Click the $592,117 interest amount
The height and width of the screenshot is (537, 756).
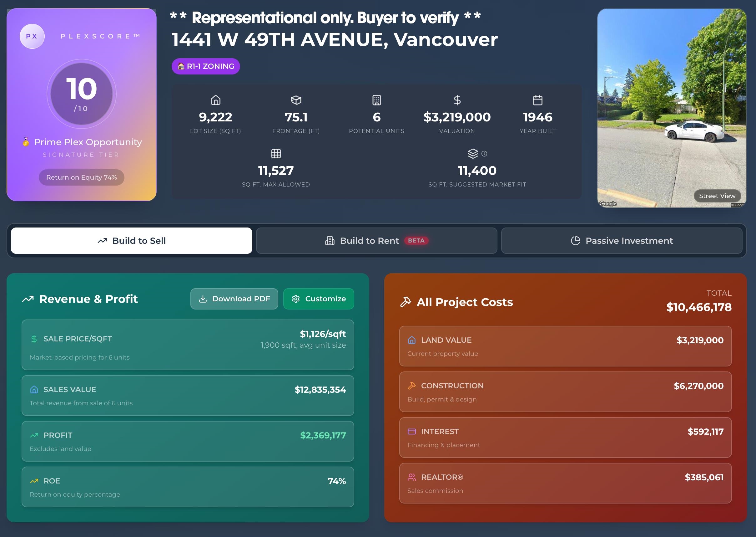click(x=705, y=432)
